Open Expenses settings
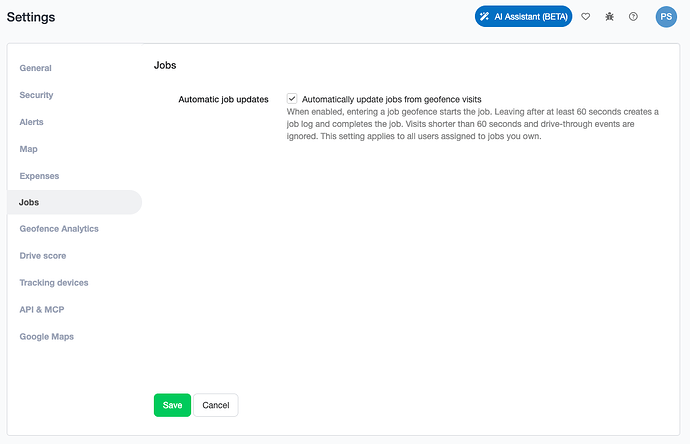Screen dimensions: 690x444 click(39, 176)
